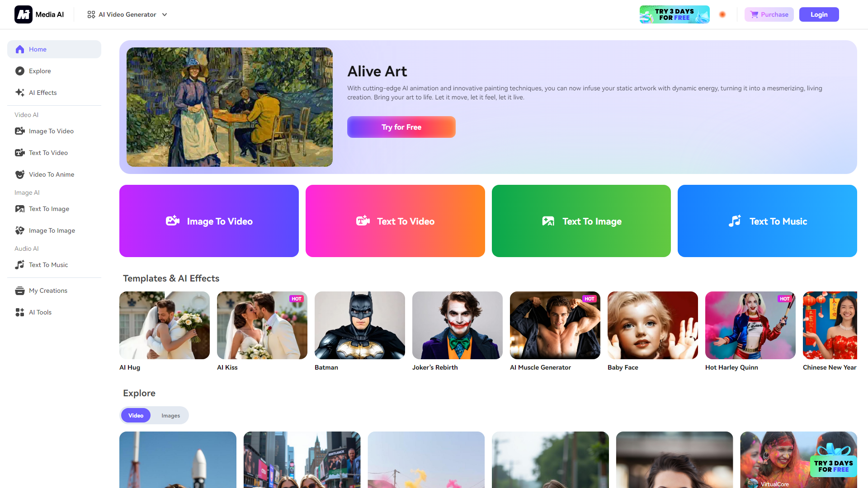Open the Purchase dropdown menu
Image resolution: width=868 pixels, height=488 pixels.
pyautogui.click(x=769, y=14)
